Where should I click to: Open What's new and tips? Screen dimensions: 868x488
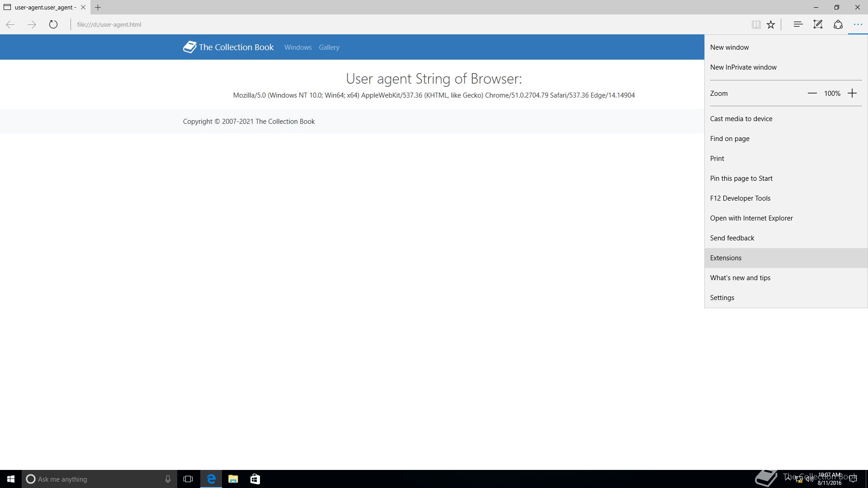pos(786,277)
